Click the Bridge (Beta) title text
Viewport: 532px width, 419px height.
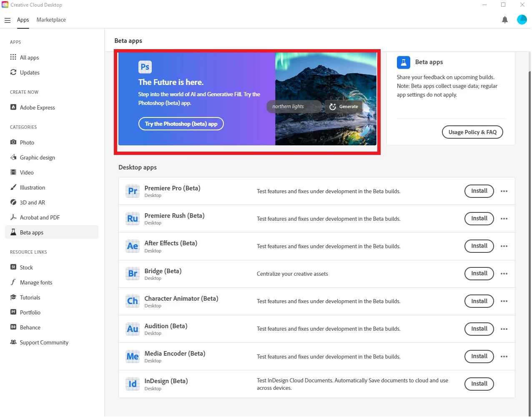click(x=163, y=271)
